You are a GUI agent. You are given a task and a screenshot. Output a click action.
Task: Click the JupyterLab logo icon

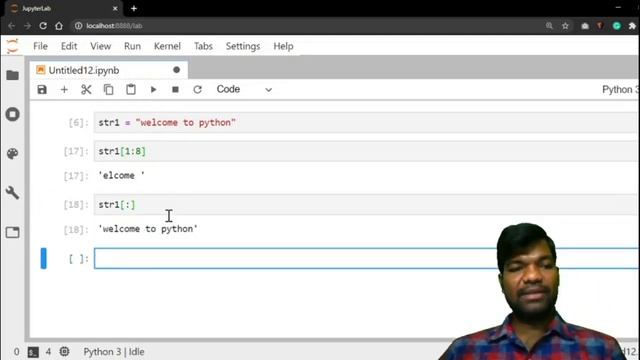(13, 46)
